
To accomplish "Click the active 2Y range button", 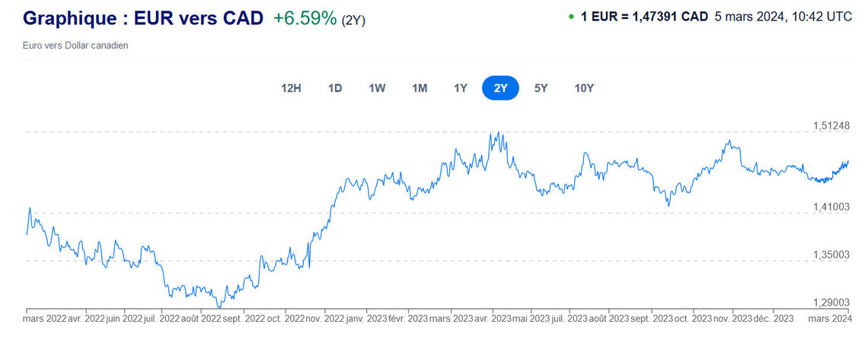I will pyautogui.click(x=500, y=88).
